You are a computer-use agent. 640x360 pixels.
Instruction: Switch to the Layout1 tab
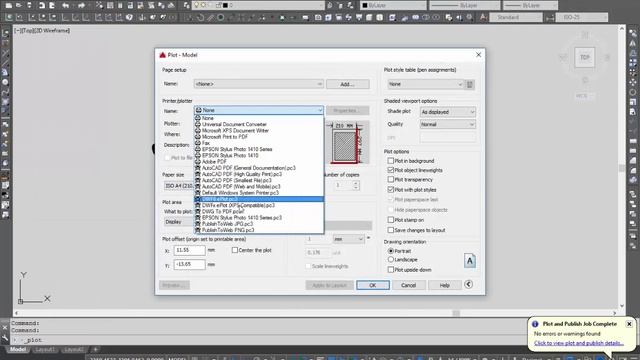44,349
